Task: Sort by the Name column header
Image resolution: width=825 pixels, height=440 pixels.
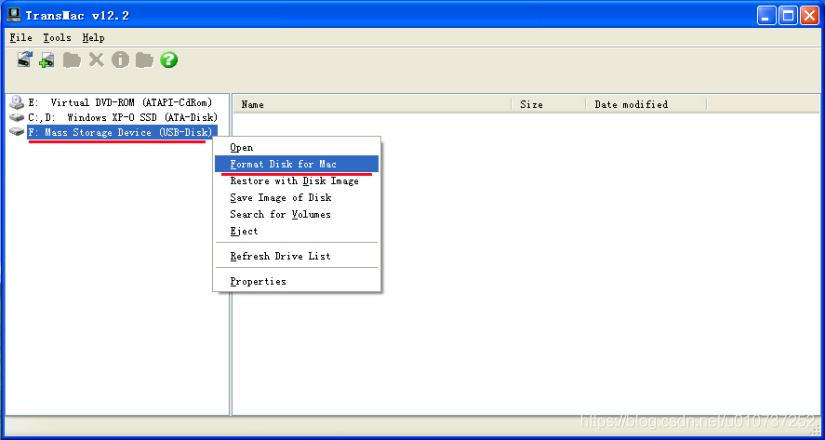Action: tap(373, 104)
